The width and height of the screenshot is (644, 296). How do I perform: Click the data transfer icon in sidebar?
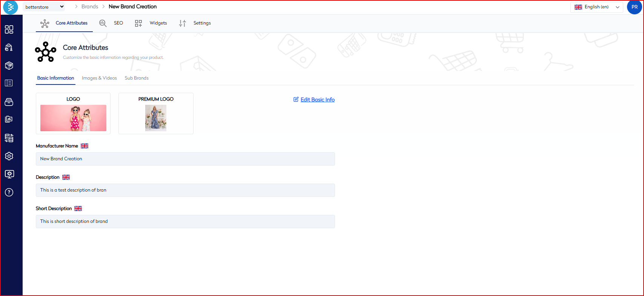click(9, 138)
